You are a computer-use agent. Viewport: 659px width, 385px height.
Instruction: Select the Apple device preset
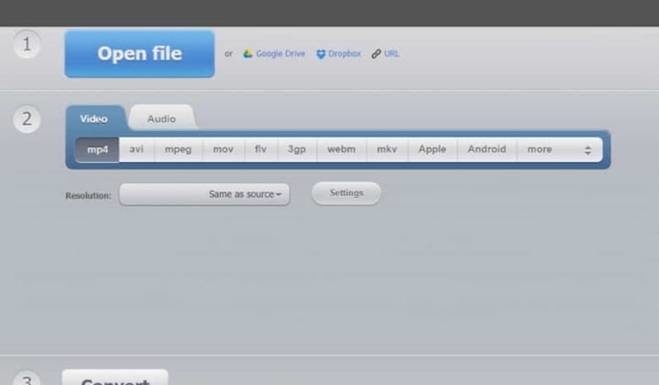tap(432, 149)
